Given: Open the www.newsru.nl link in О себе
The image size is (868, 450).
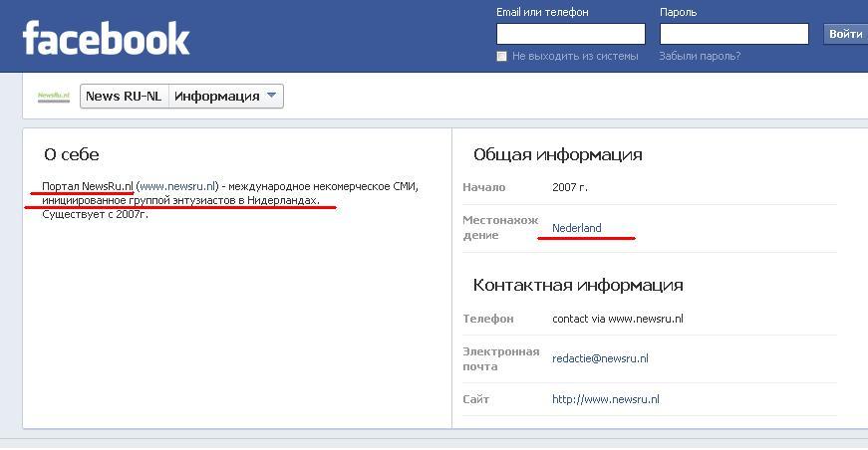Looking at the screenshot, I should tap(177, 187).
